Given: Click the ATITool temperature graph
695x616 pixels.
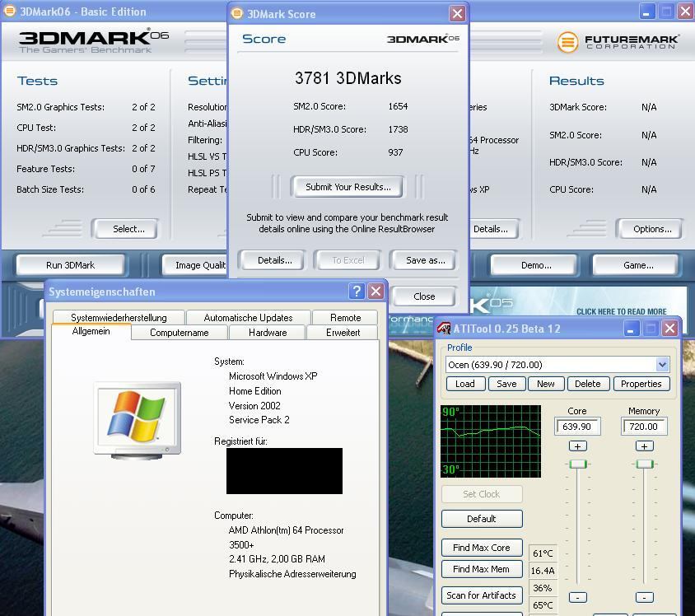Looking at the screenshot, I should (x=491, y=441).
